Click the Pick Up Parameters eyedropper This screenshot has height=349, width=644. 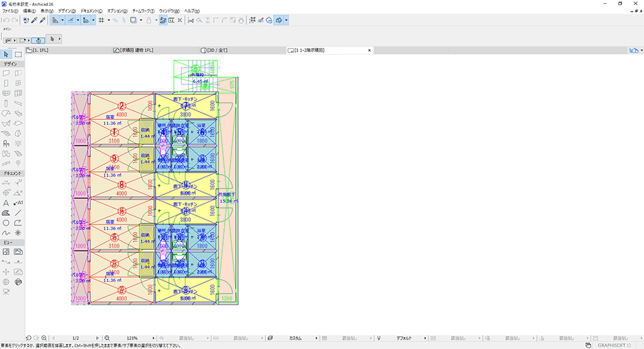(x=35, y=20)
